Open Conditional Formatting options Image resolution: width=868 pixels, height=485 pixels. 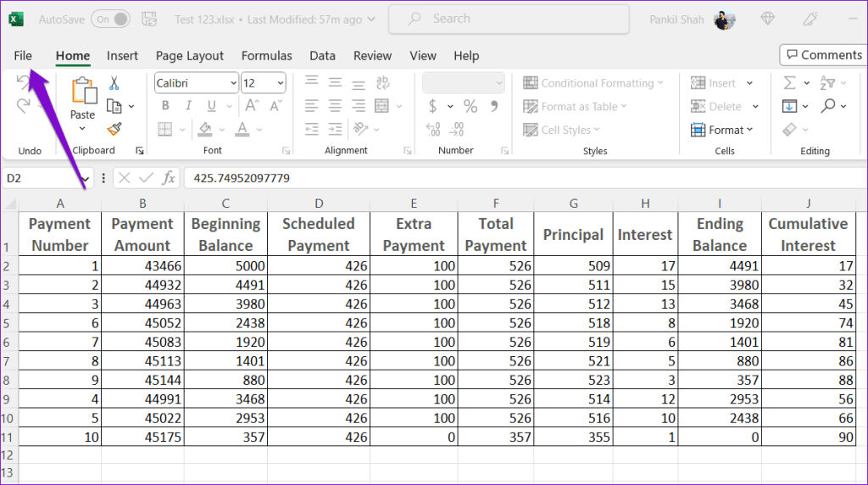(593, 83)
